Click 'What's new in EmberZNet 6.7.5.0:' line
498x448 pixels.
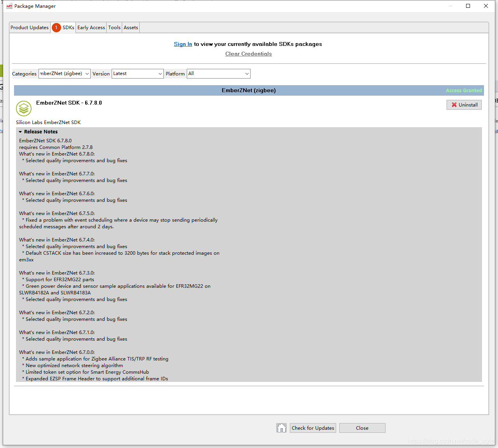tap(57, 213)
